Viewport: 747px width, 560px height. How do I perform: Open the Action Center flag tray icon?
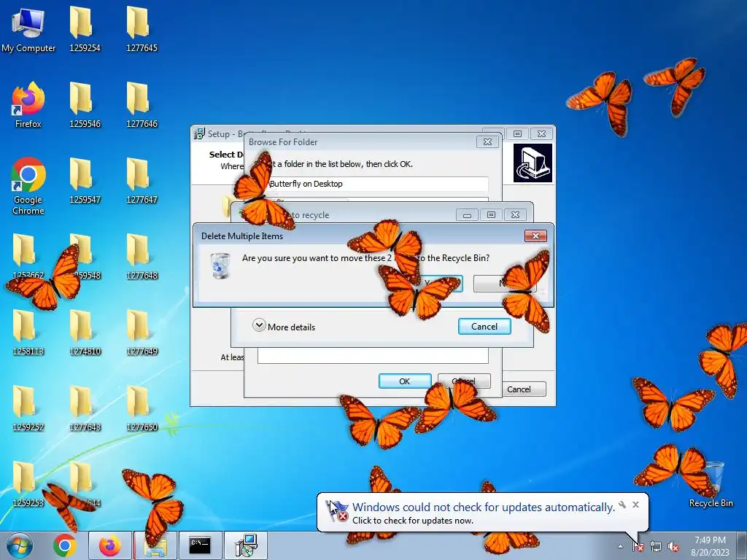point(638,547)
